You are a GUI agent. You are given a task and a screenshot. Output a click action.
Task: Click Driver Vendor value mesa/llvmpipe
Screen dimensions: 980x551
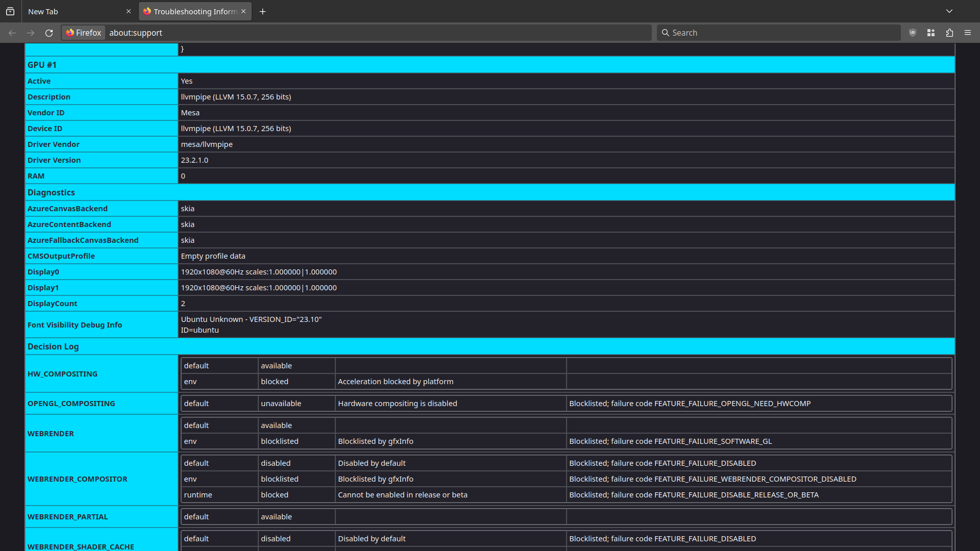[207, 144]
